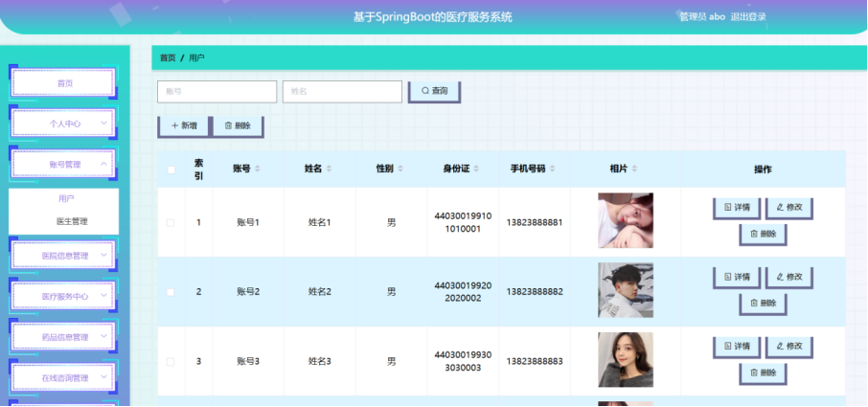The width and height of the screenshot is (868, 407).
Task: Click trash icon in top 删除 button
Action: click(228, 126)
